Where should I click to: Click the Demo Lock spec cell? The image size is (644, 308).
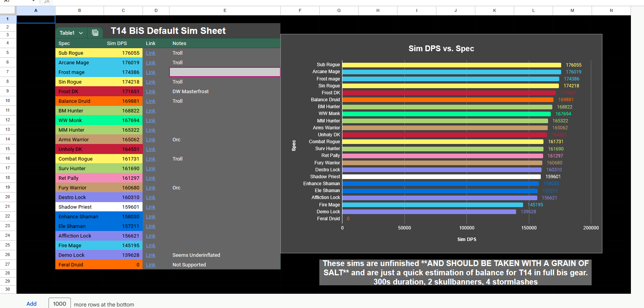[x=80, y=255]
